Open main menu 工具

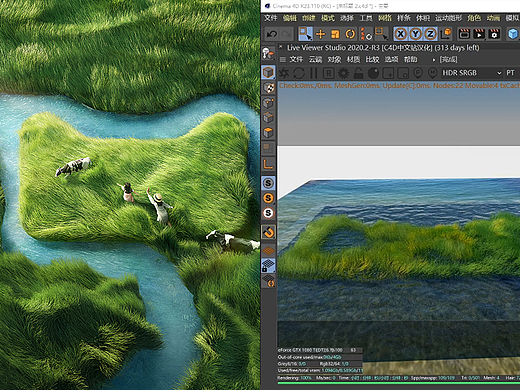click(366, 18)
